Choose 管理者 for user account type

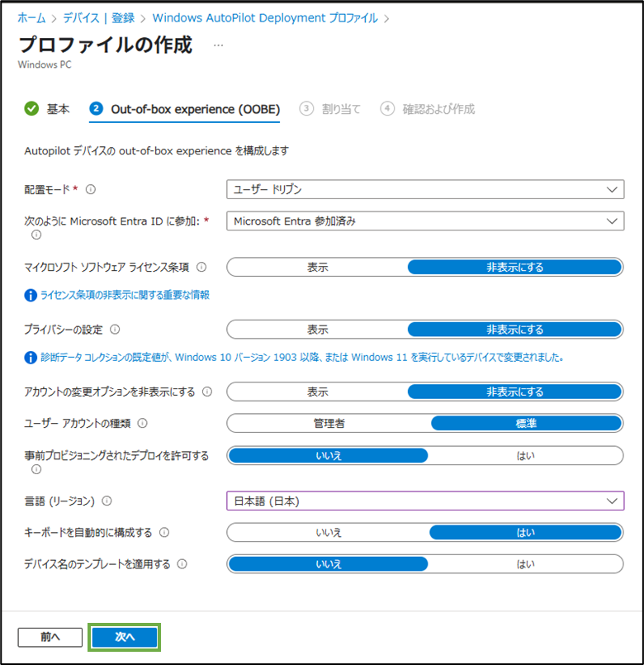[329, 423]
